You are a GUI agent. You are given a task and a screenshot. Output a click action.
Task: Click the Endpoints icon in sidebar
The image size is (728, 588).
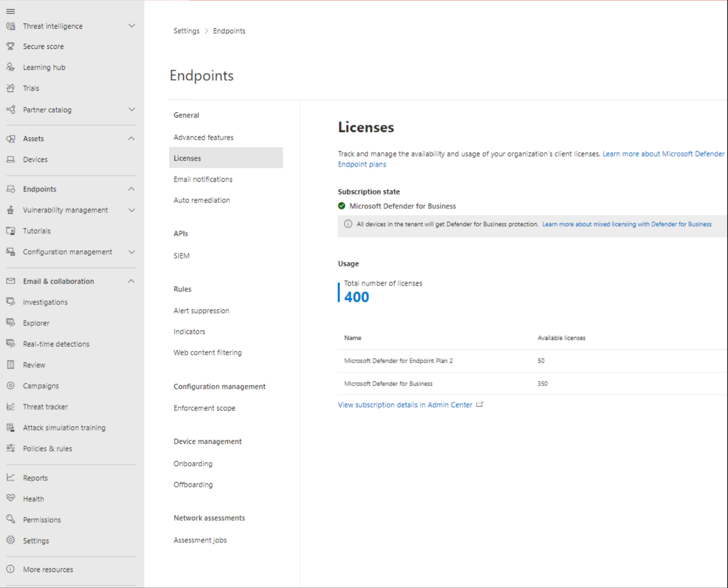11,189
